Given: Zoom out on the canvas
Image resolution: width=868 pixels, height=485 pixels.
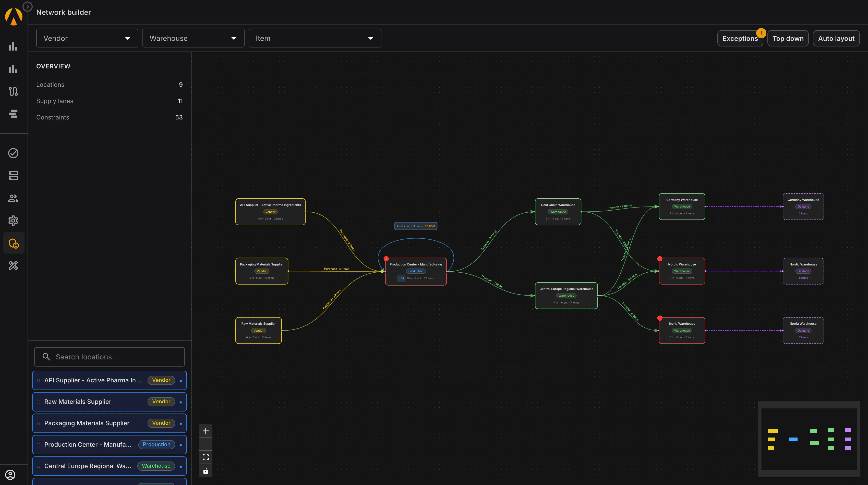Looking at the screenshot, I should point(206,444).
